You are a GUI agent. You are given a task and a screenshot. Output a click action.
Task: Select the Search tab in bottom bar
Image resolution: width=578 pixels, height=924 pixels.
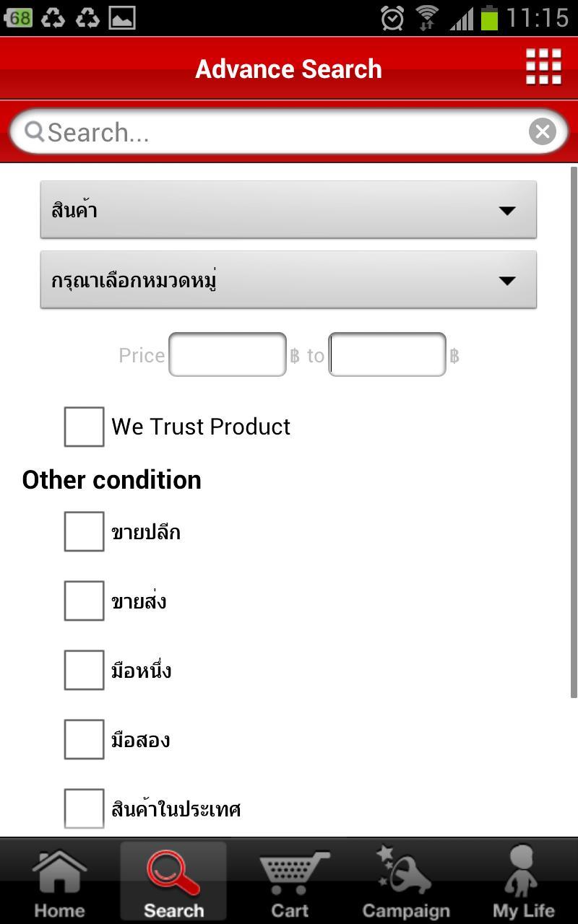[x=173, y=881]
